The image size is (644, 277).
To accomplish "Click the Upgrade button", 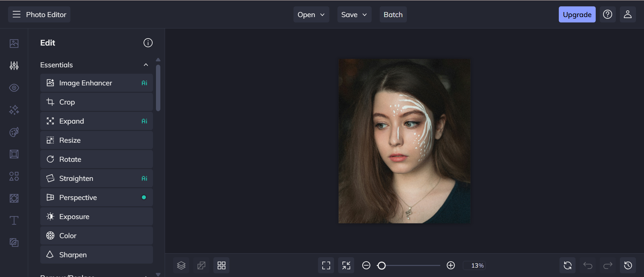I will (x=577, y=15).
